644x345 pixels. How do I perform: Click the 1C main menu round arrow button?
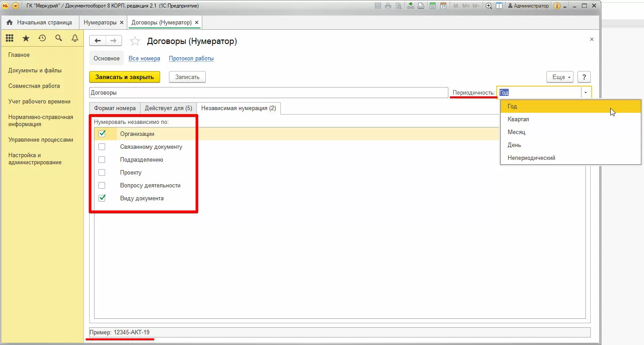tap(15, 6)
